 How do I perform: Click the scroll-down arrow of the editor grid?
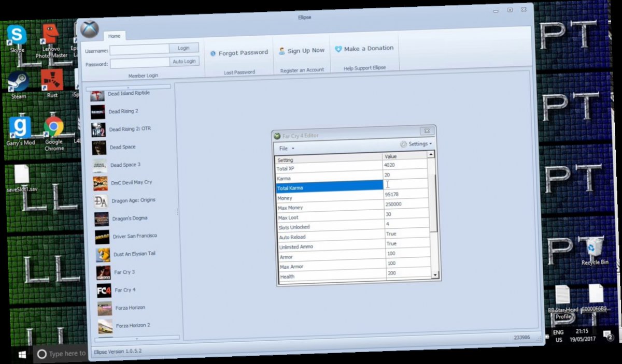tap(435, 275)
